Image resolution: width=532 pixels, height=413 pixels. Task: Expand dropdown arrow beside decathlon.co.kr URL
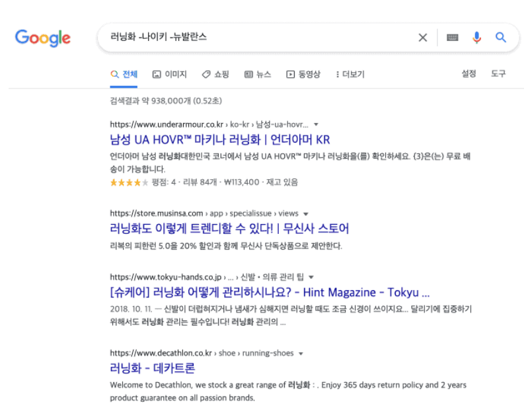[x=301, y=354]
